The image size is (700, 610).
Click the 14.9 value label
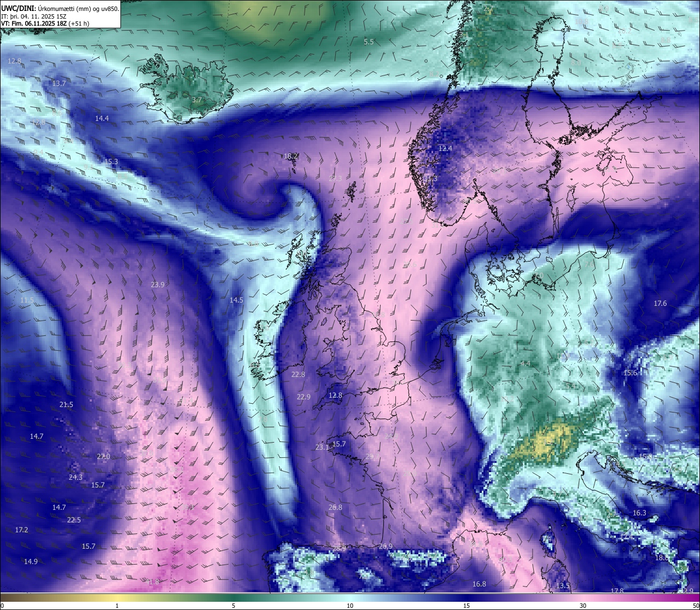click(31, 561)
